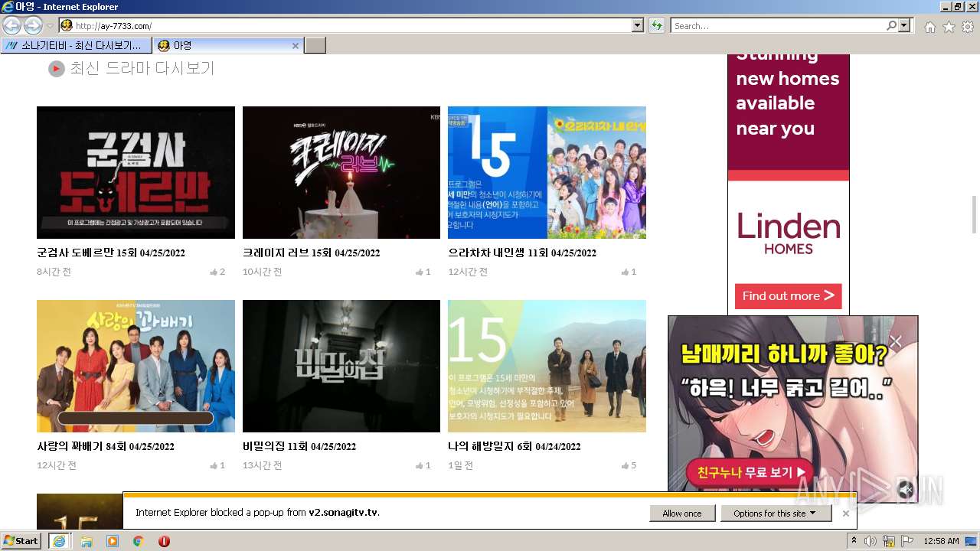Screen dimensions: 980x551
Task: Open the 최신 드라마 다시보기 heading
Action: point(142,68)
